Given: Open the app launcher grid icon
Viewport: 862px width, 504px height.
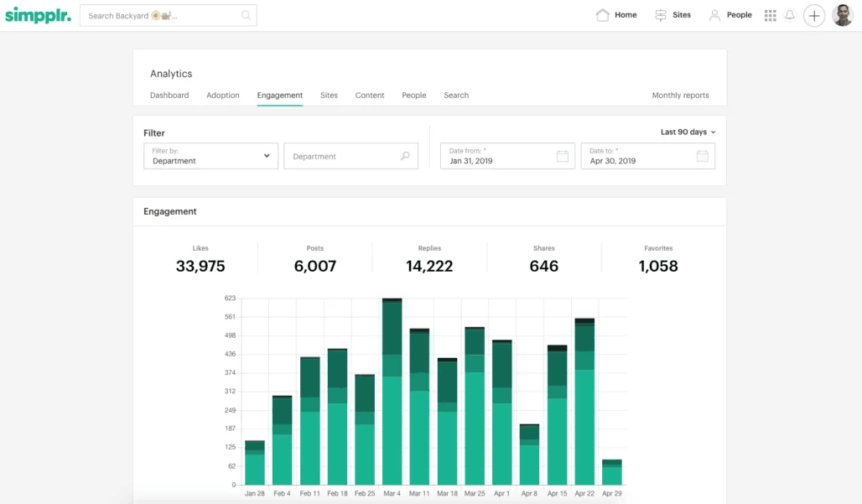Looking at the screenshot, I should click(x=771, y=15).
